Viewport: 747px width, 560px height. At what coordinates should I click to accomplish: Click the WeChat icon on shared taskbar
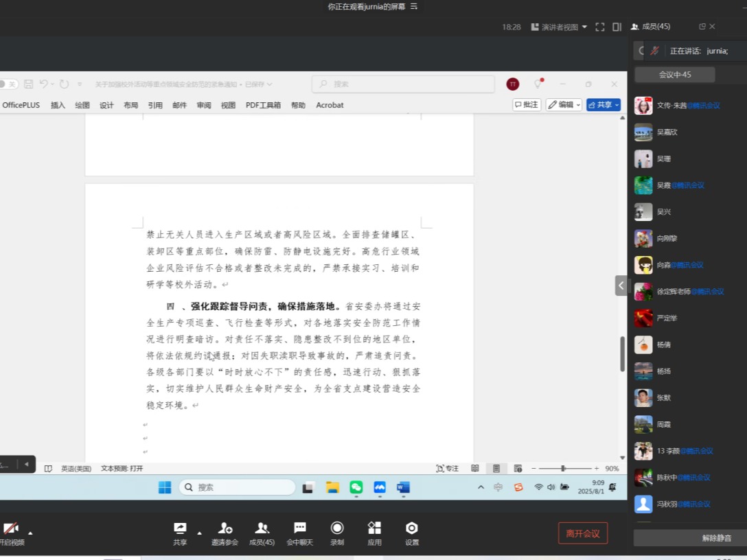[x=356, y=487]
